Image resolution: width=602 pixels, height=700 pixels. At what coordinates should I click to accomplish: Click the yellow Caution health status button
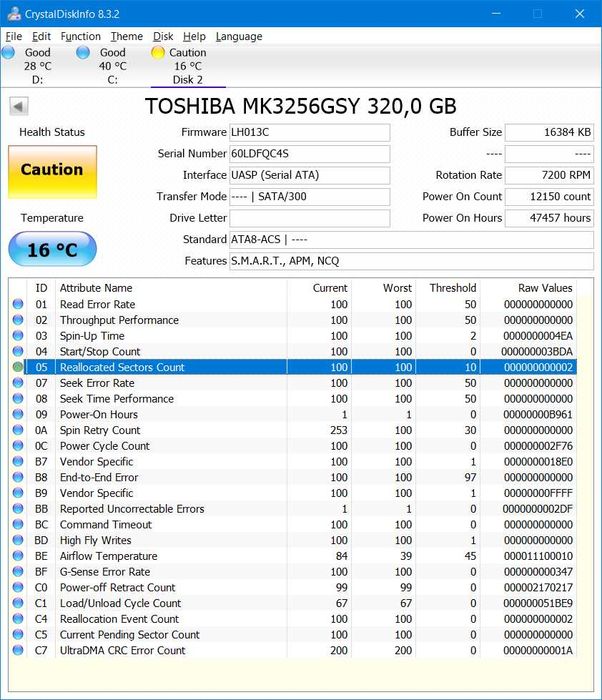click(x=52, y=171)
